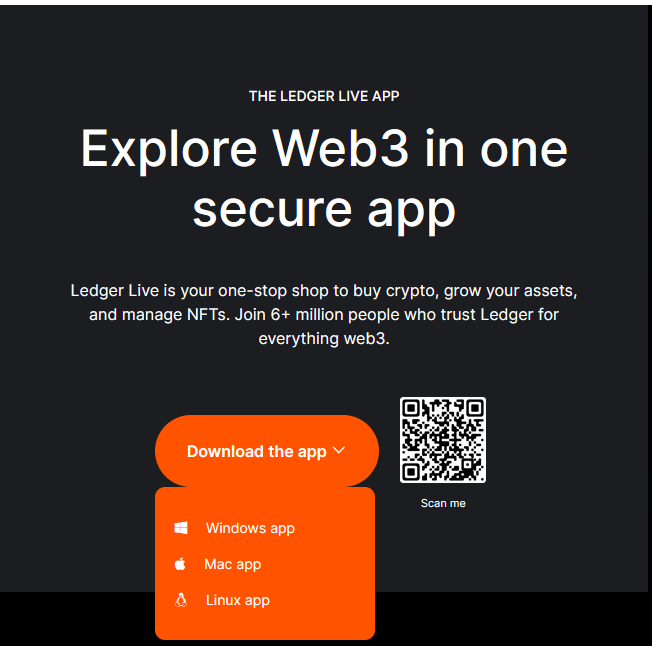Click THE LEDGER LIVE APP heading
The height and width of the screenshot is (646, 652).
(324, 96)
